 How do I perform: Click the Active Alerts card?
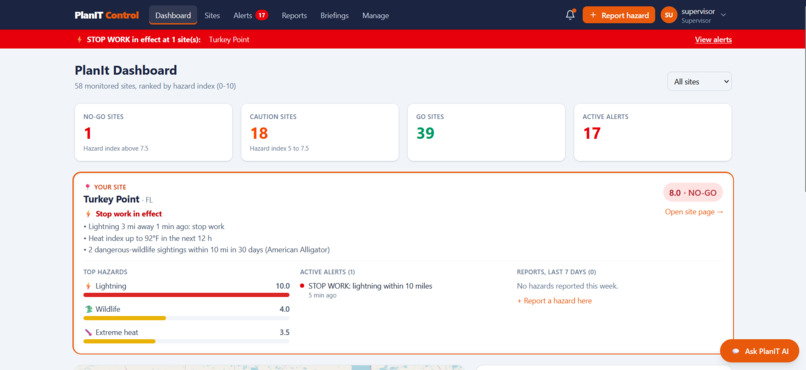(652, 133)
